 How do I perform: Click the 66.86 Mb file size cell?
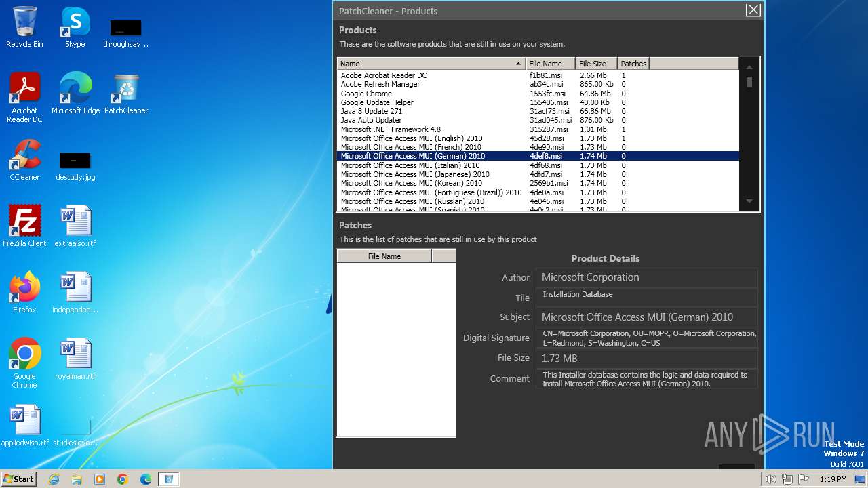click(x=595, y=111)
